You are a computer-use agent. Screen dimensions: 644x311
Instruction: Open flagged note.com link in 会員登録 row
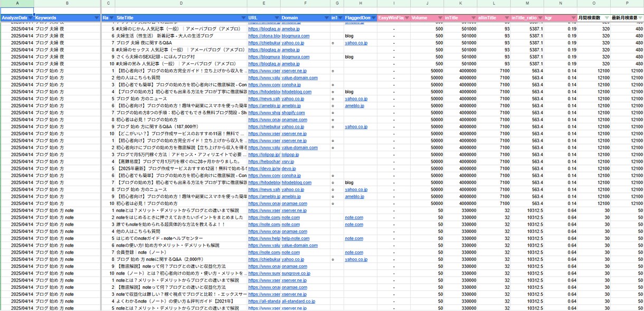pos(354,252)
